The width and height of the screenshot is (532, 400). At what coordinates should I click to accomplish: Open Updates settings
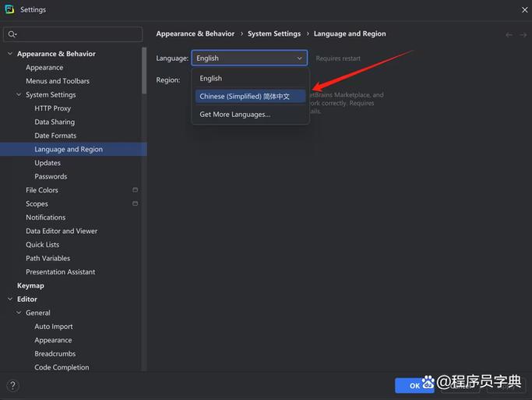tap(48, 163)
